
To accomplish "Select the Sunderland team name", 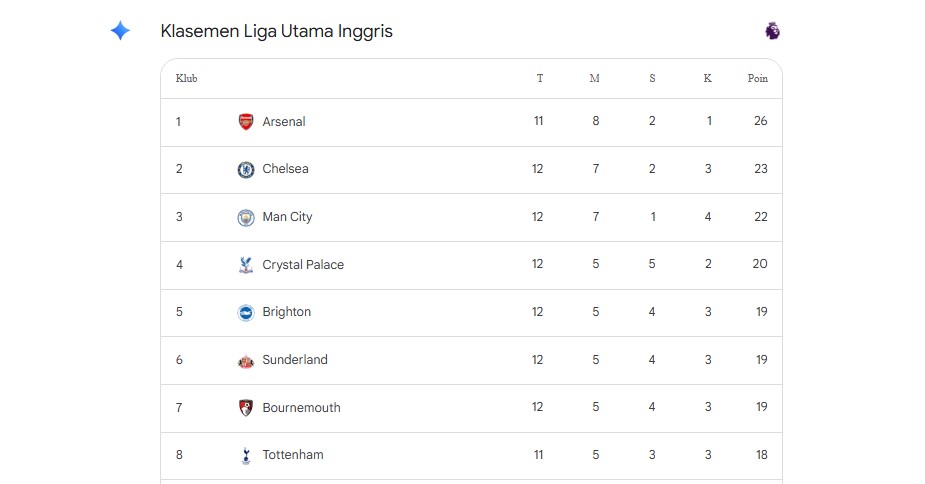I will pos(295,360).
